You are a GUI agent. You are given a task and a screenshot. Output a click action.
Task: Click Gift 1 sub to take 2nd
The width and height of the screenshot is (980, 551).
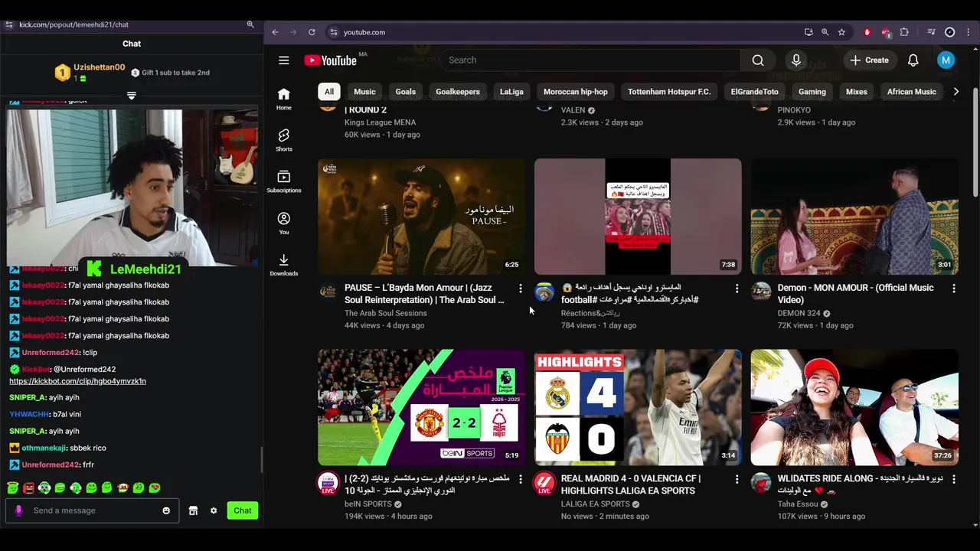click(x=170, y=73)
